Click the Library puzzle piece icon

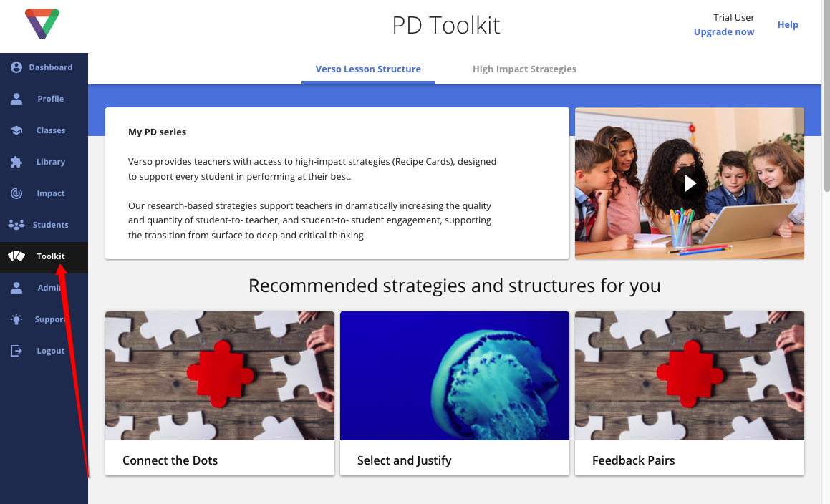pos(16,162)
